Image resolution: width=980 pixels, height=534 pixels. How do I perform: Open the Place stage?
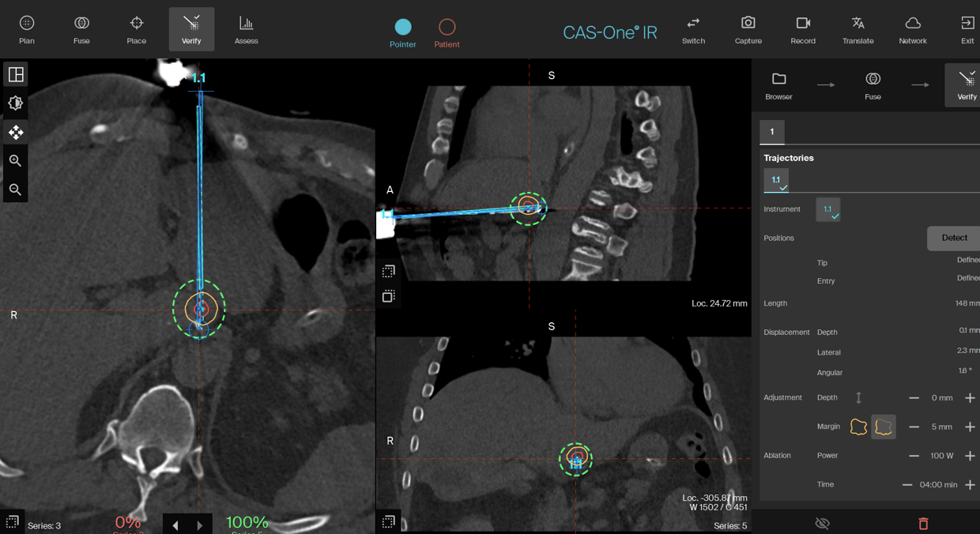click(x=136, y=29)
